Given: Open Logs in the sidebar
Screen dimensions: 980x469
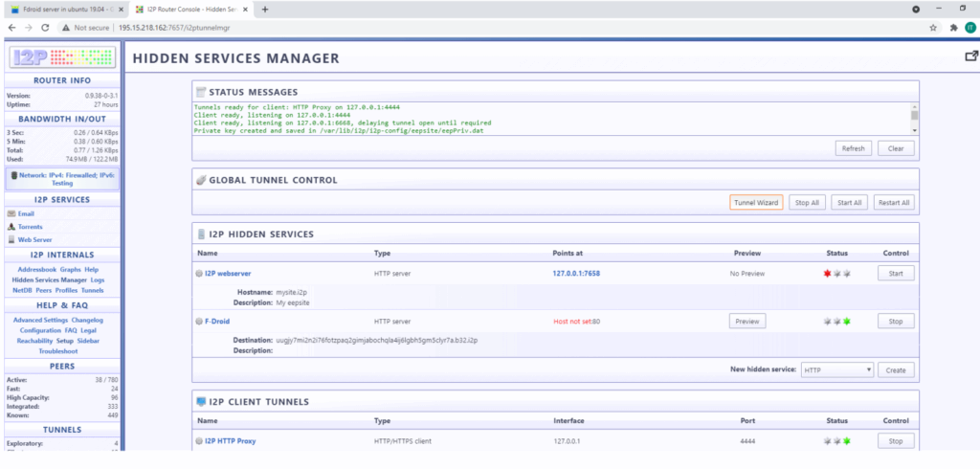Looking at the screenshot, I should point(98,280).
